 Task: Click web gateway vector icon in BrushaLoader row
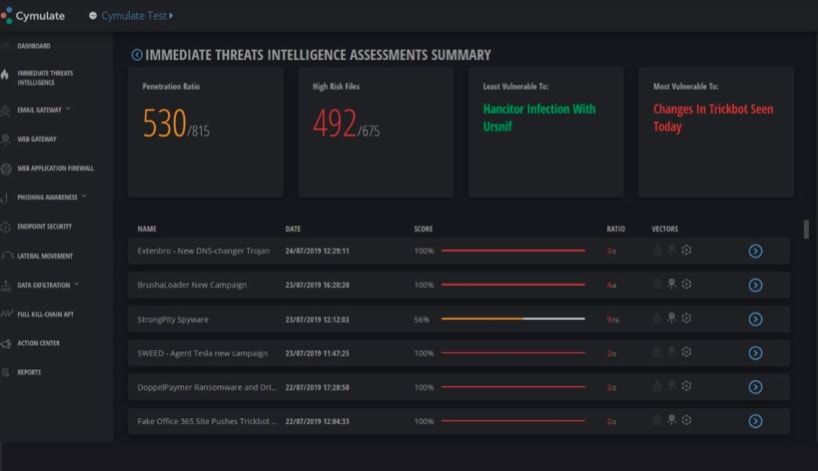click(x=672, y=284)
